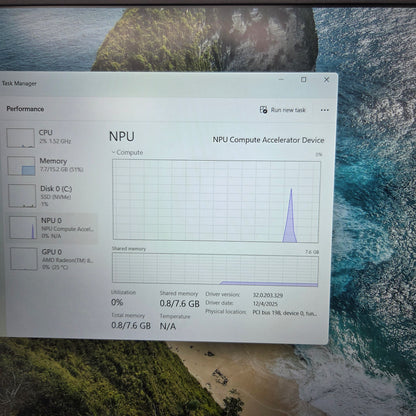Click the Shared memory usage graph

(x=215, y=270)
